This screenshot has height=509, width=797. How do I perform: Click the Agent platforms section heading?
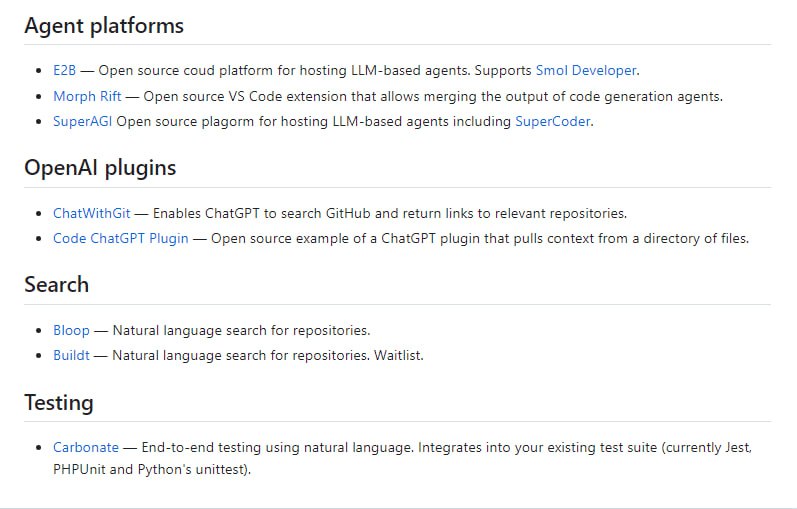104,26
